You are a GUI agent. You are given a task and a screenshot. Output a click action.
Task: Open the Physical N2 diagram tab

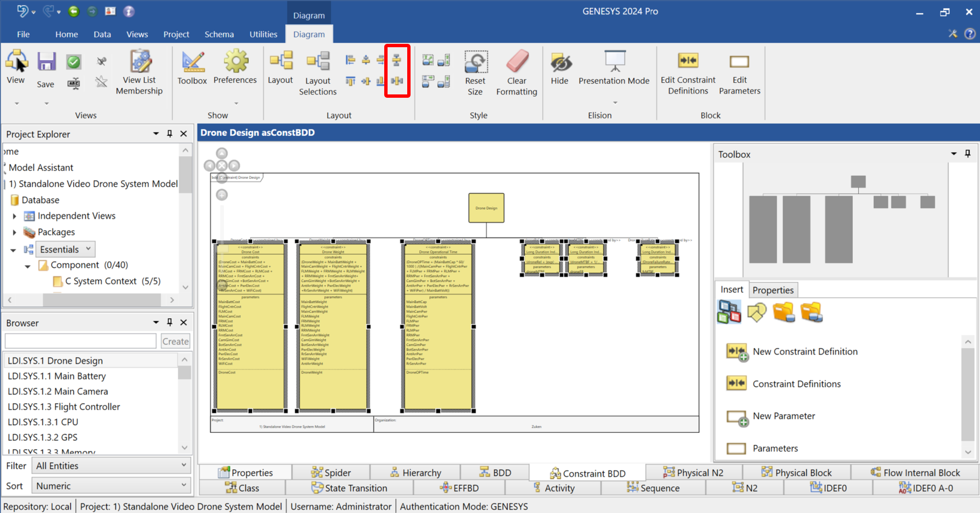tap(694, 472)
